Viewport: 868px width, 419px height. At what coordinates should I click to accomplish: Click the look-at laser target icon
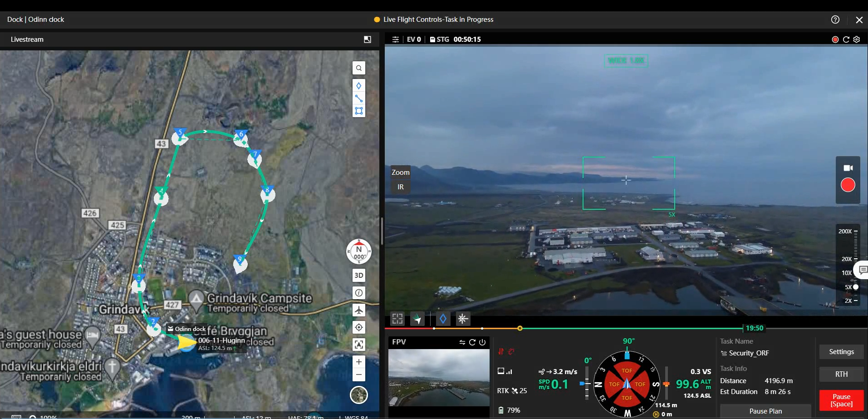[x=463, y=319]
